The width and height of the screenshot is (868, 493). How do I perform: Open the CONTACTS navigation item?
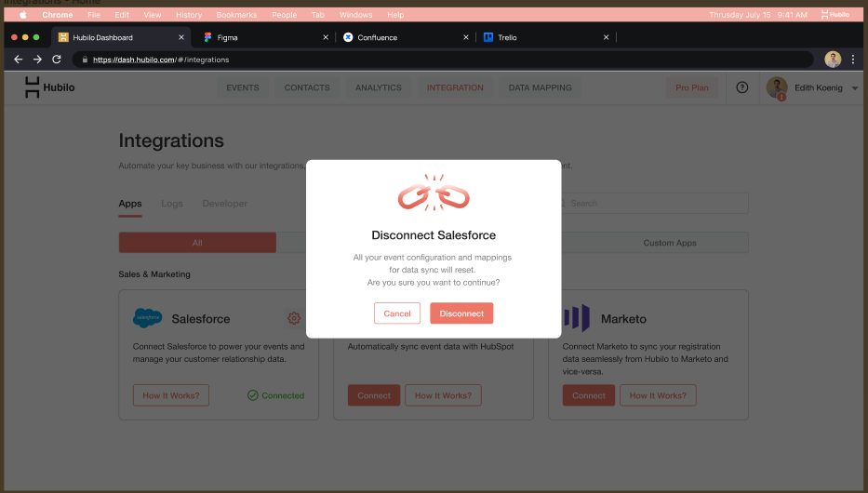pos(307,87)
